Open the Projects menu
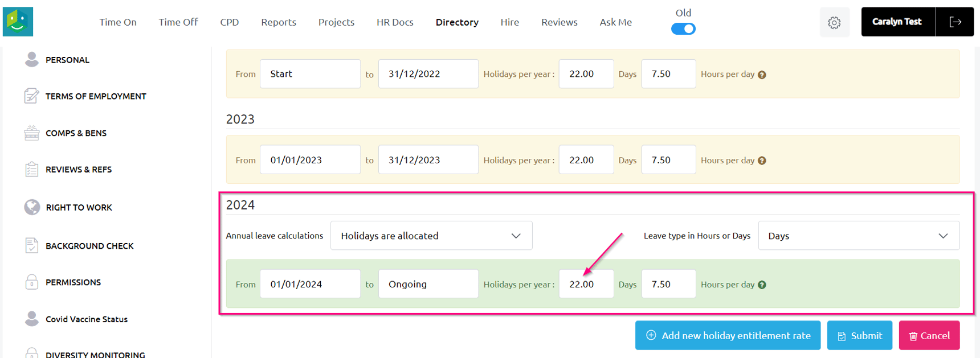Screen dimensions: 980x358 point(336,22)
